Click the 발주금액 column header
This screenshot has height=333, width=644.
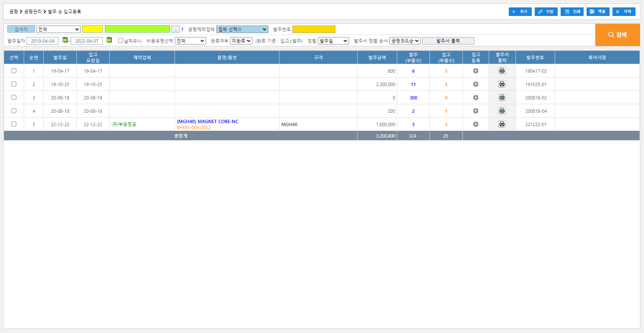pos(377,57)
